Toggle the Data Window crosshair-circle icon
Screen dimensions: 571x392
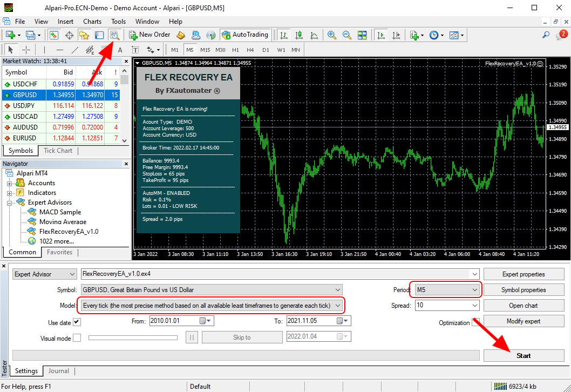[69, 35]
